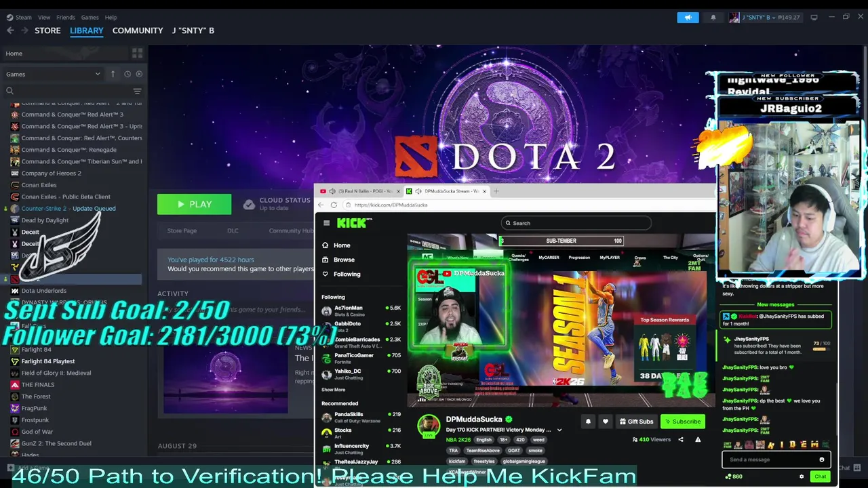Screen dimensions: 868x488
Task: Open Kick hamburger sidebar menu
Action: pos(326,223)
